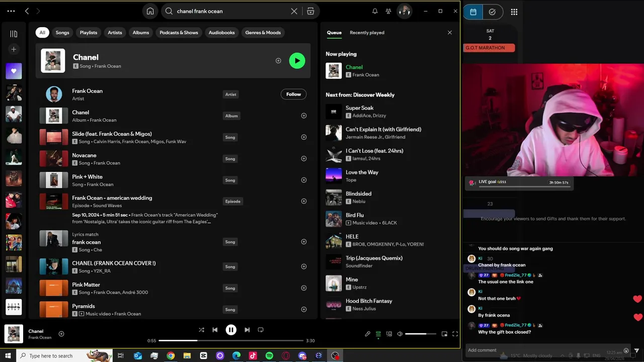Switch to the Recently played tab
The height and width of the screenshot is (362, 644).
coord(367,33)
